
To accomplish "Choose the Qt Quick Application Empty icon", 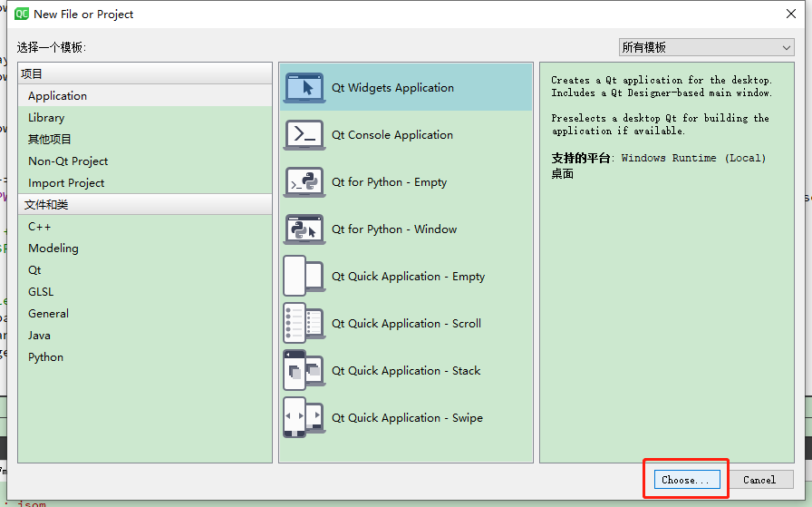I will coord(304,277).
